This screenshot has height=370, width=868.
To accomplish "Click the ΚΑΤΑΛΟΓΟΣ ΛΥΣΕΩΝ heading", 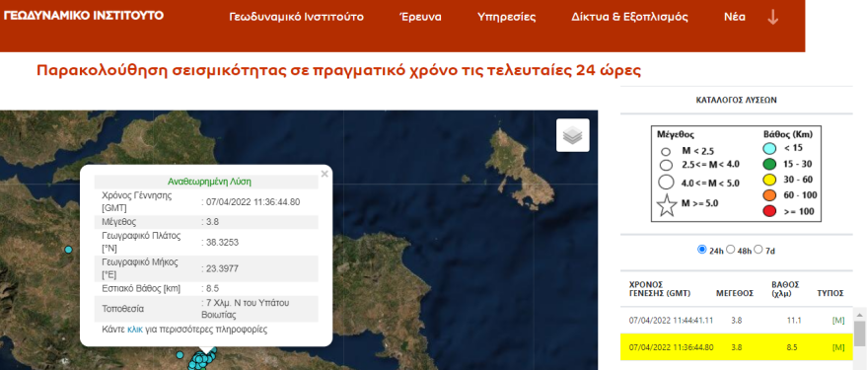I will click(736, 101).
